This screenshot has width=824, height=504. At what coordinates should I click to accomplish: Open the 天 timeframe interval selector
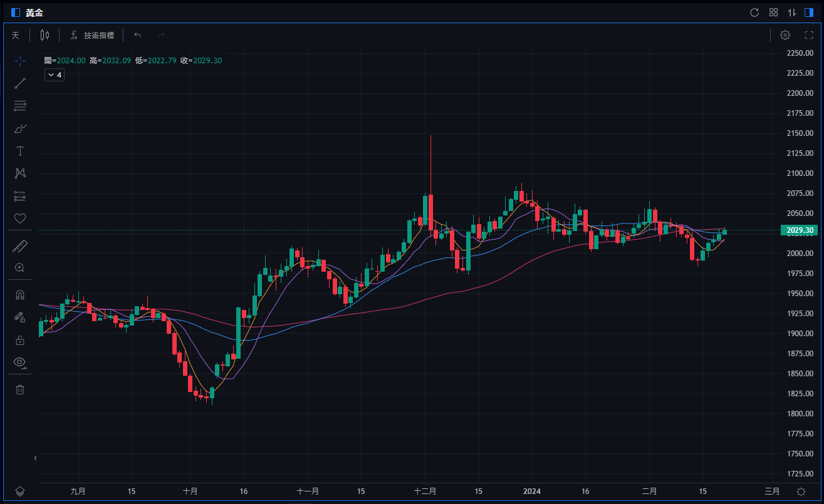[x=16, y=36]
